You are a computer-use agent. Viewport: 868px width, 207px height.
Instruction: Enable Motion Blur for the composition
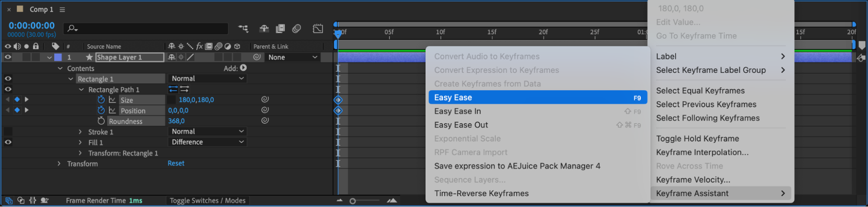click(297, 29)
